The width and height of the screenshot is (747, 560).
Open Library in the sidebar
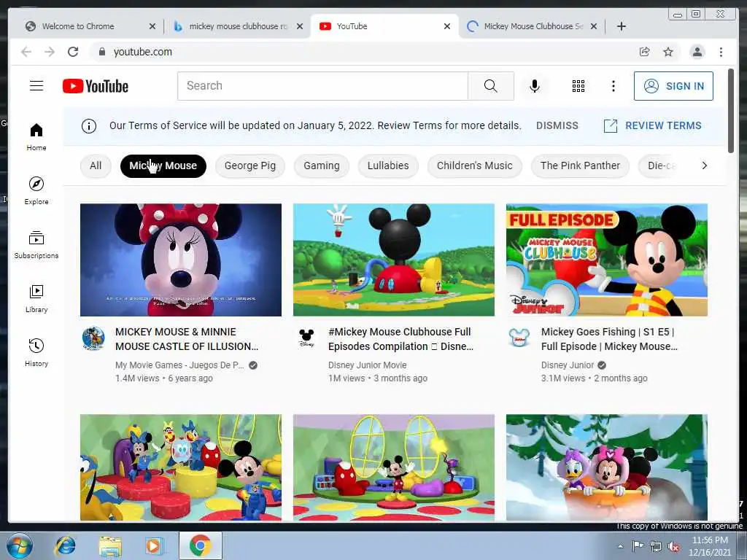(36, 298)
